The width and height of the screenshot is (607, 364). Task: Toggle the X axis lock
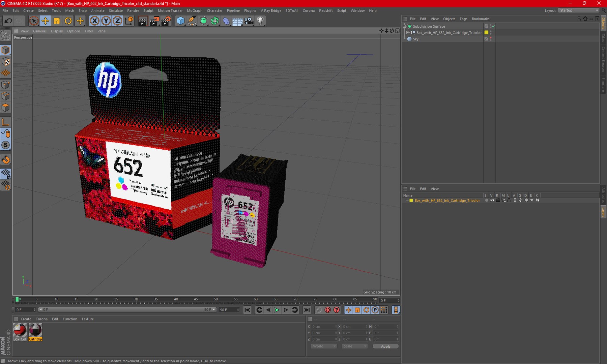point(95,21)
